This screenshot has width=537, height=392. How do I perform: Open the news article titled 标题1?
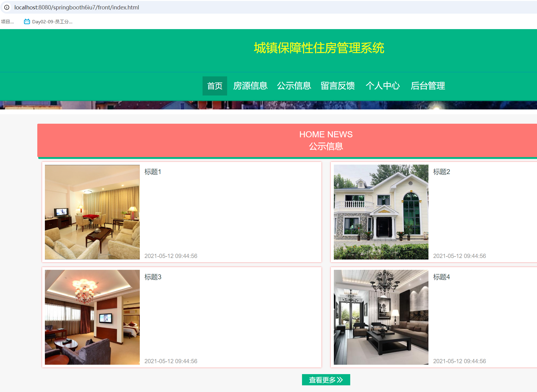[153, 171]
